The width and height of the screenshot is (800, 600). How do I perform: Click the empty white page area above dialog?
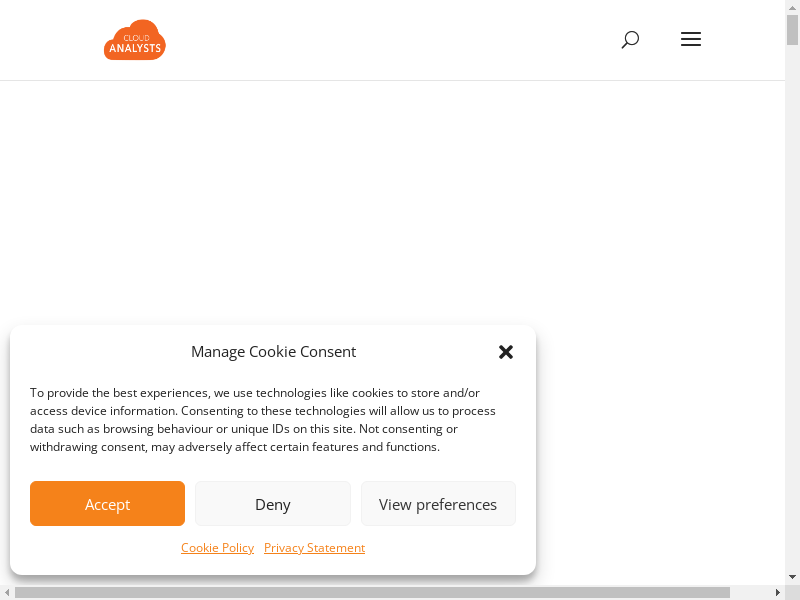click(x=400, y=200)
